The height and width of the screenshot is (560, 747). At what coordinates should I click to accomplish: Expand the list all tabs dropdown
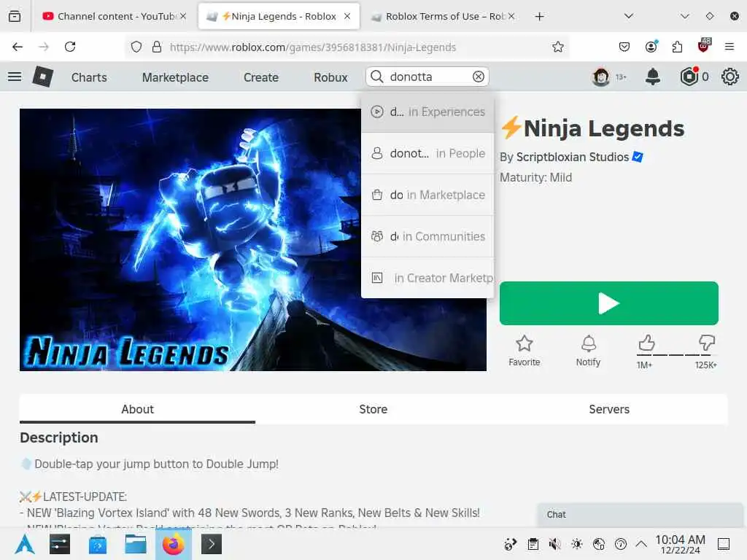pyautogui.click(x=629, y=16)
